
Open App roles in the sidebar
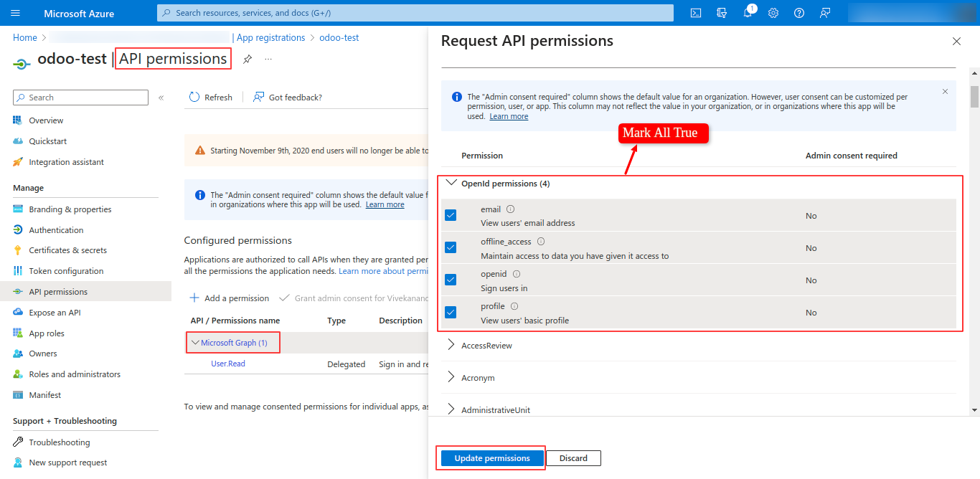coord(47,333)
